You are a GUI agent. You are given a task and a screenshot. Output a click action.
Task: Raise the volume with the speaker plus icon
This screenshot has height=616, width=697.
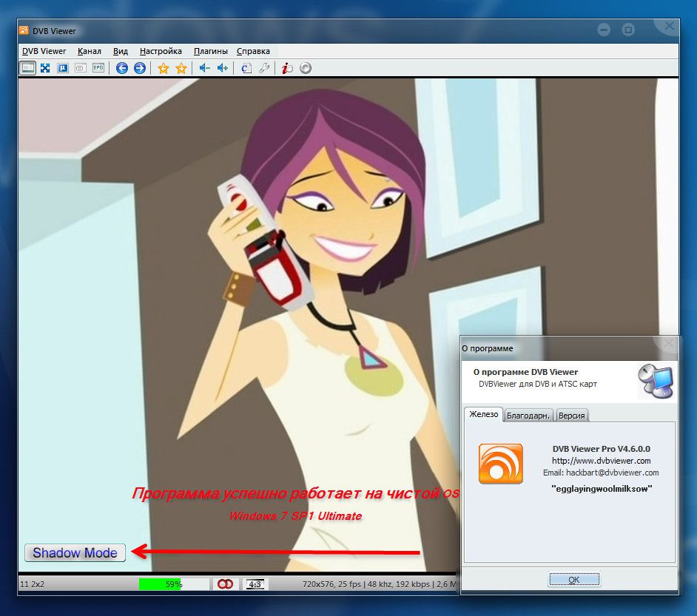[222, 68]
